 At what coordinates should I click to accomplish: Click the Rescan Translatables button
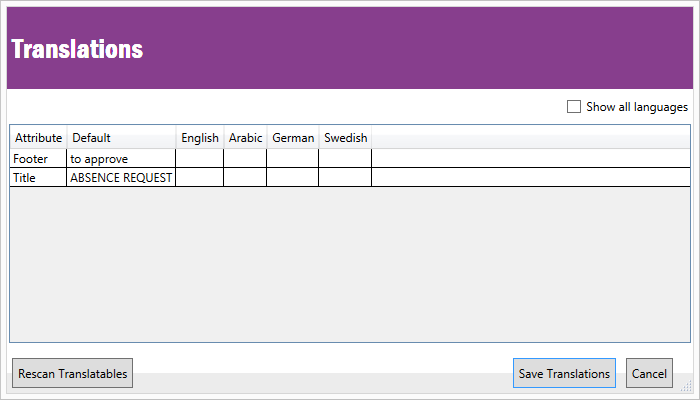click(72, 374)
